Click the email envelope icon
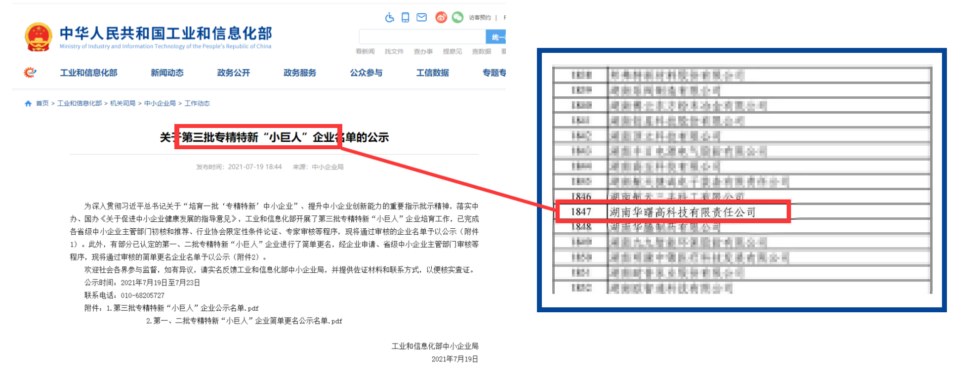 (421, 18)
